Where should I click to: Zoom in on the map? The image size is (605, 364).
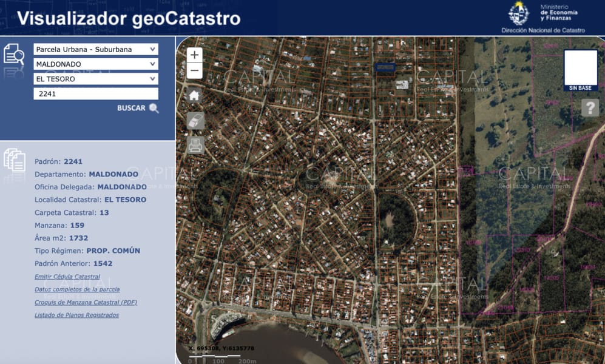click(x=194, y=55)
